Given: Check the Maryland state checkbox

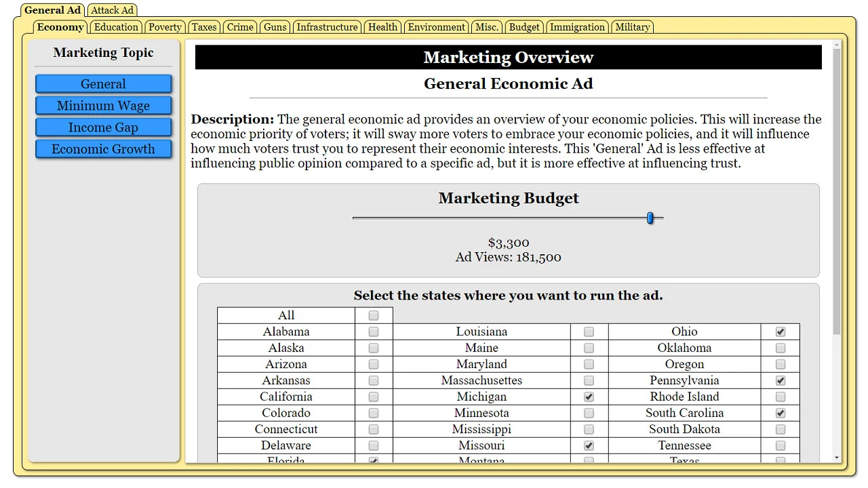Looking at the screenshot, I should (589, 364).
